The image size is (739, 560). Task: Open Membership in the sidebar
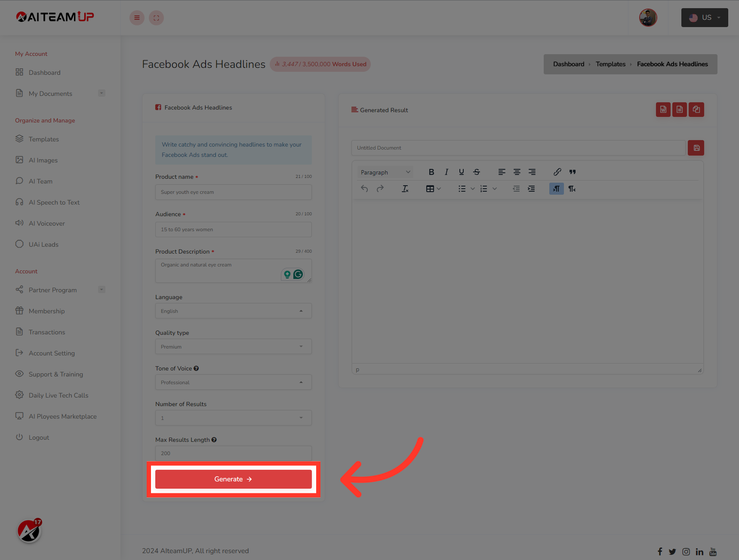(46, 311)
